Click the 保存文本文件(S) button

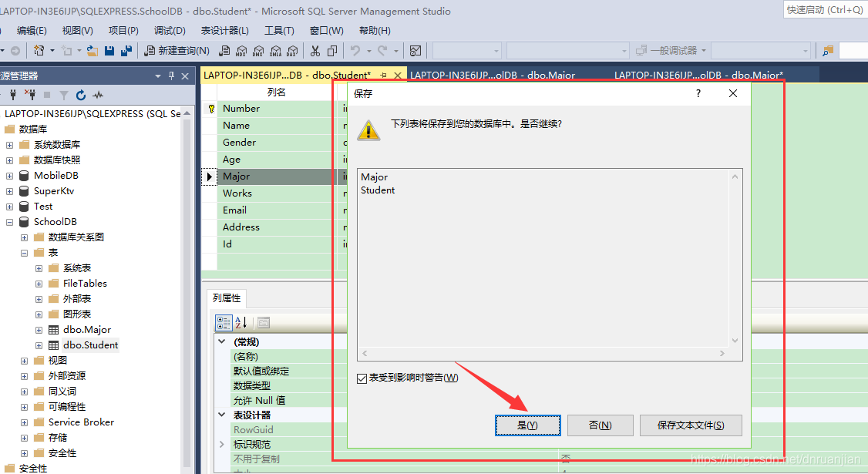691,425
